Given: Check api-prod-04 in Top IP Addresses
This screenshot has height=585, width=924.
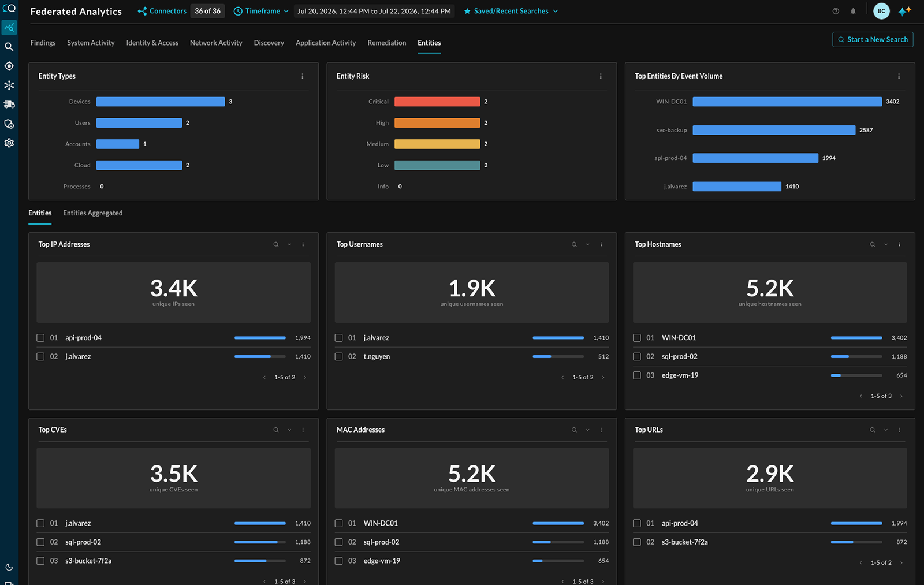Looking at the screenshot, I should [x=40, y=338].
